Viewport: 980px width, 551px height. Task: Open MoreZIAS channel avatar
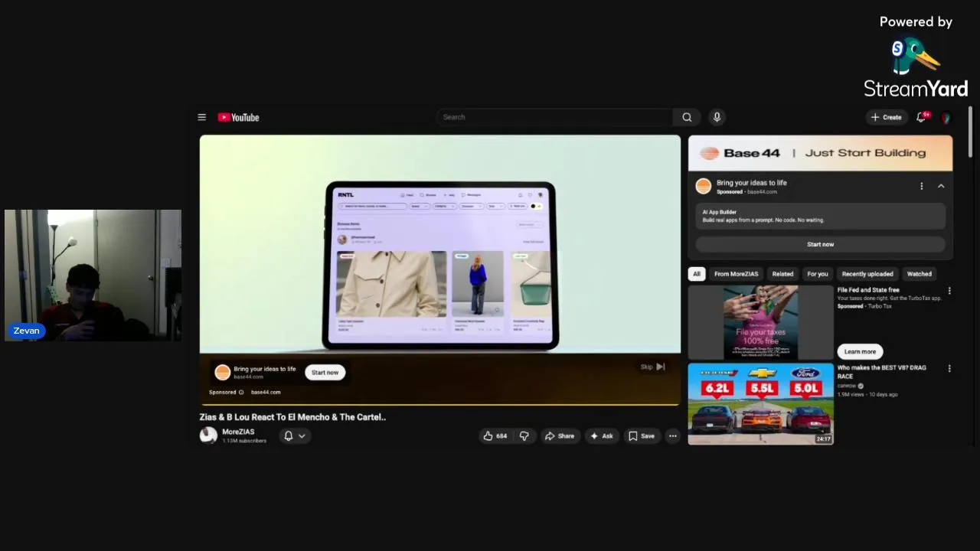[208, 435]
